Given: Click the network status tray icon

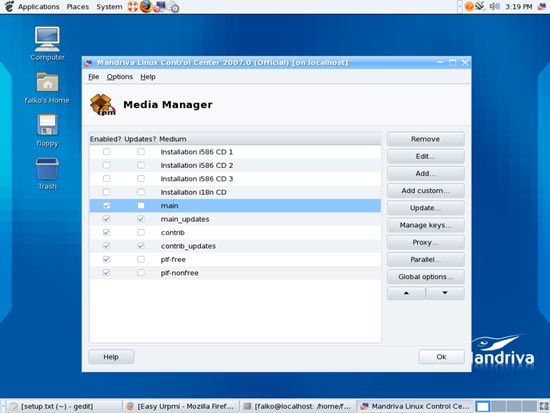Looking at the screenshot, I should click(x=480, y=6).
